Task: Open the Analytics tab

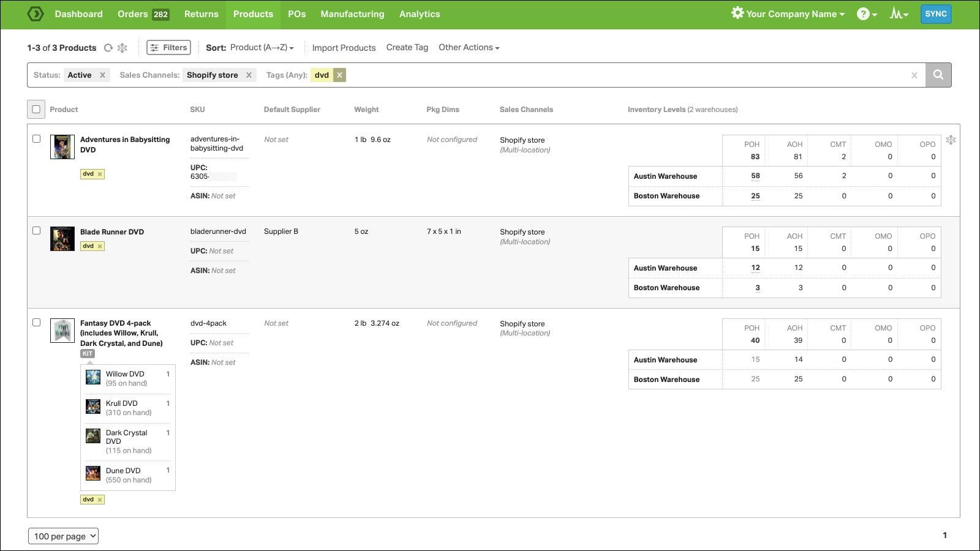Action: [420, 14]
